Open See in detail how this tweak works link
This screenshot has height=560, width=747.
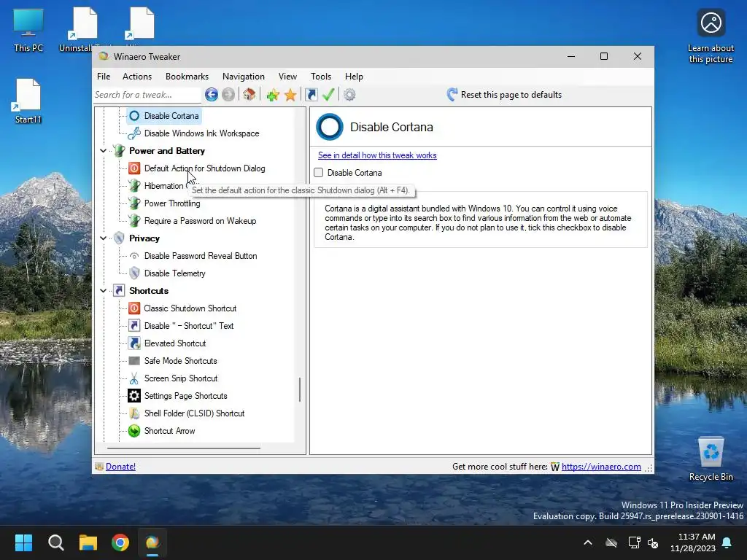click(x=377, y=155)
